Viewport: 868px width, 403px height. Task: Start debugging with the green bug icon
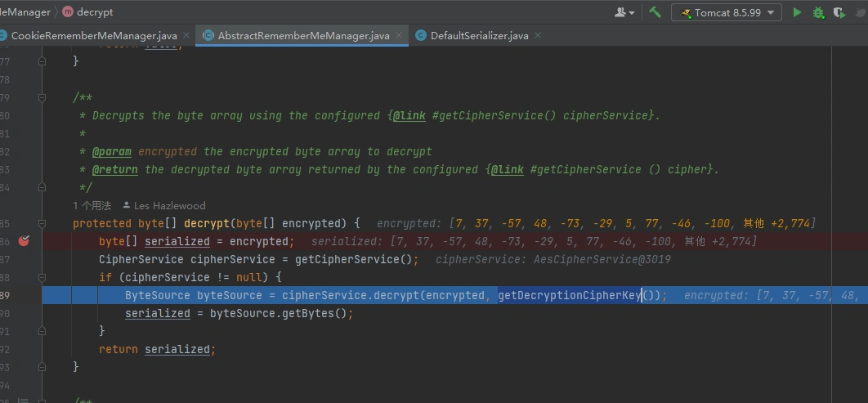(818, 12)
